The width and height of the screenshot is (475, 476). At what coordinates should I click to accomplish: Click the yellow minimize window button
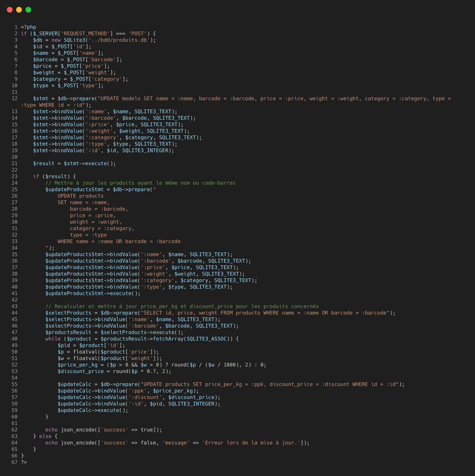pos(19,10)
